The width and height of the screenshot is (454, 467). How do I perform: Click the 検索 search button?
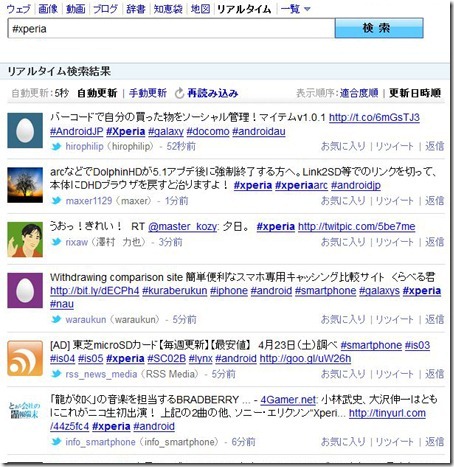coord(379,28)
